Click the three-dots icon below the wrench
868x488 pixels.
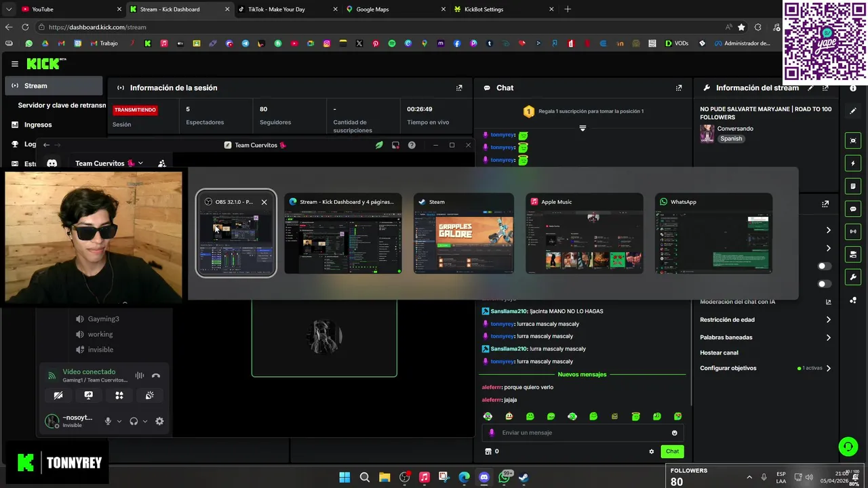853,300
